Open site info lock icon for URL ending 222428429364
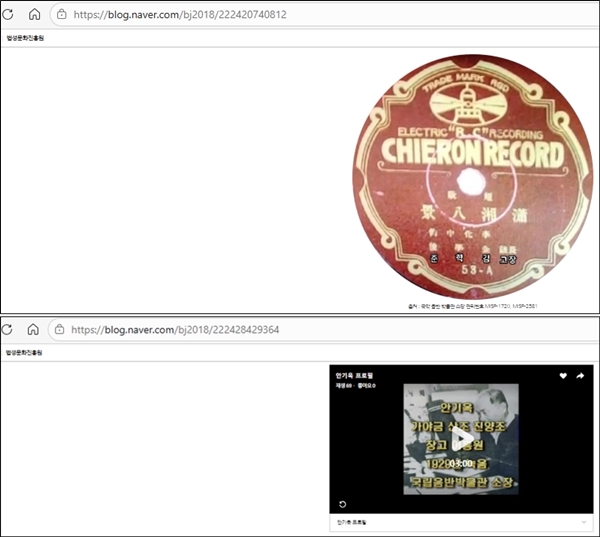The width and height of the screenshot is (600, 537). click(62, 329)
